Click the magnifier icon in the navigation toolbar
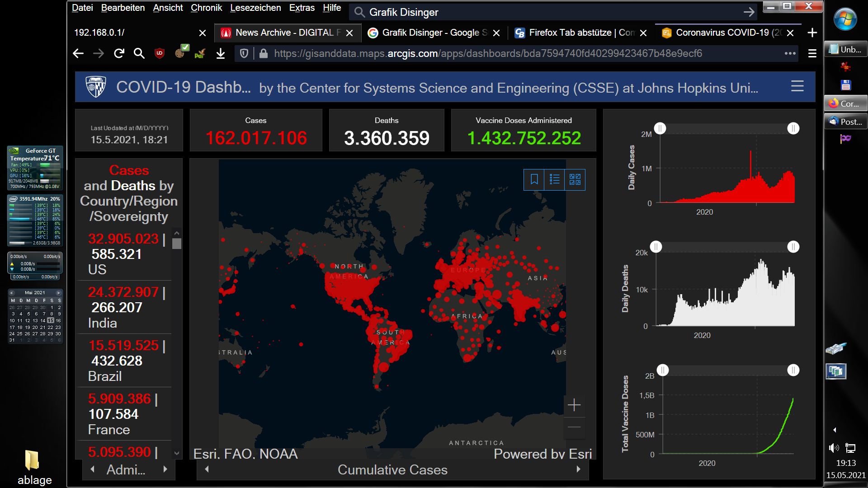 tap(139, 54)
